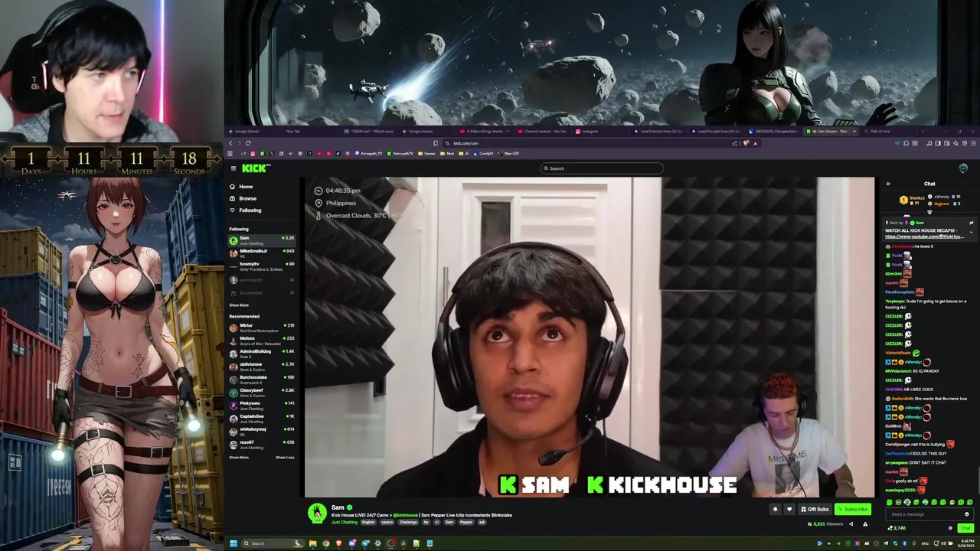The image size is (980, 551).
Task: Select the Challenge stream tag
Action: 408,522
